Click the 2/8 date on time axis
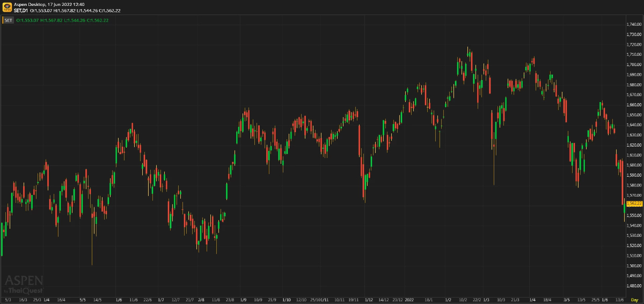 point(201,300)
